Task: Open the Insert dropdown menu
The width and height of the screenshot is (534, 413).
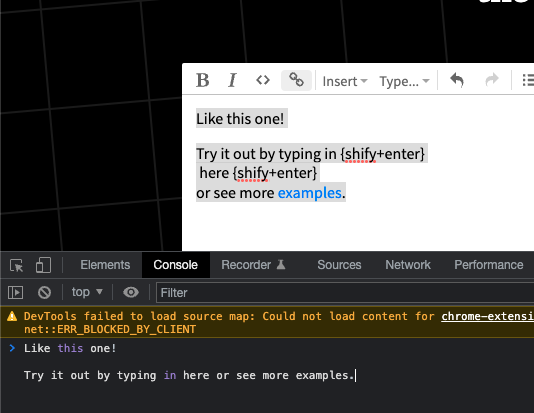Action: pyautogui.click(x=345, y=81)
